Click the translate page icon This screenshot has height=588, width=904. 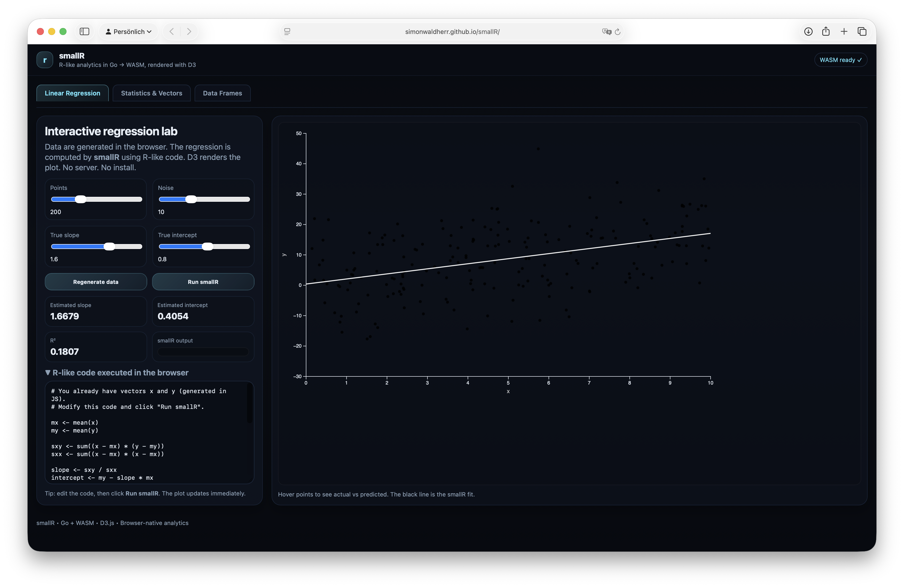pyautogui.click(x=606, y=31)
